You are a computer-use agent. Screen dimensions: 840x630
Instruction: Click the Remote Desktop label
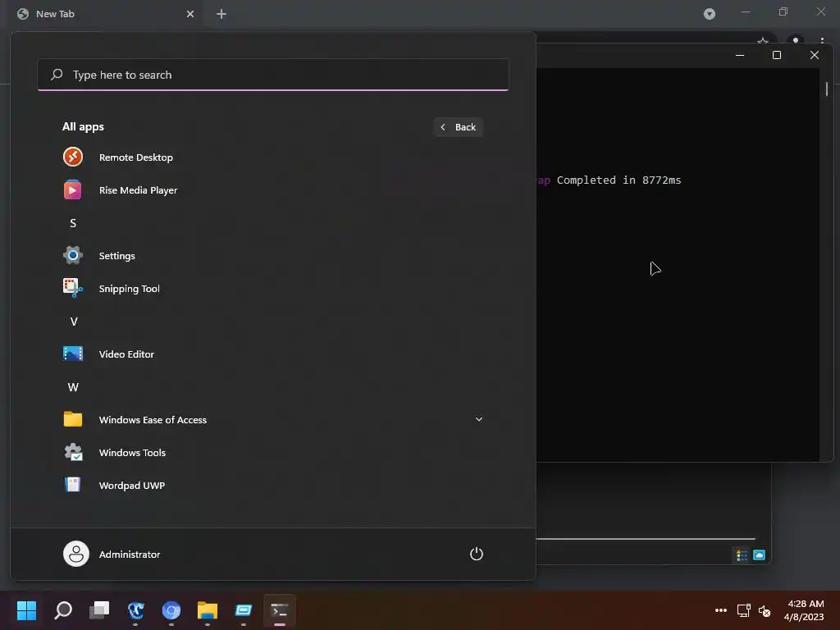tap(136, 157)
